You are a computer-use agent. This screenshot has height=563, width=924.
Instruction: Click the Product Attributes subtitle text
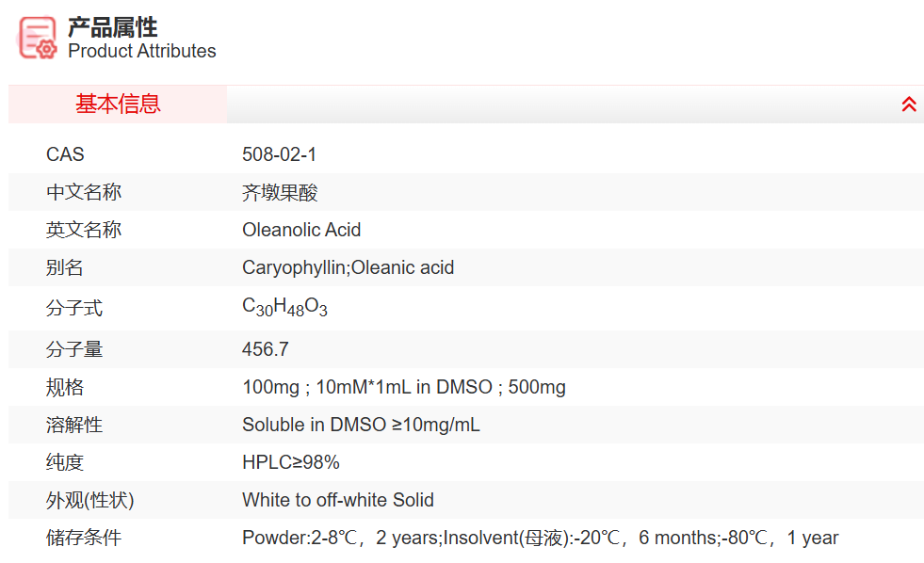[x=142, y=51]
